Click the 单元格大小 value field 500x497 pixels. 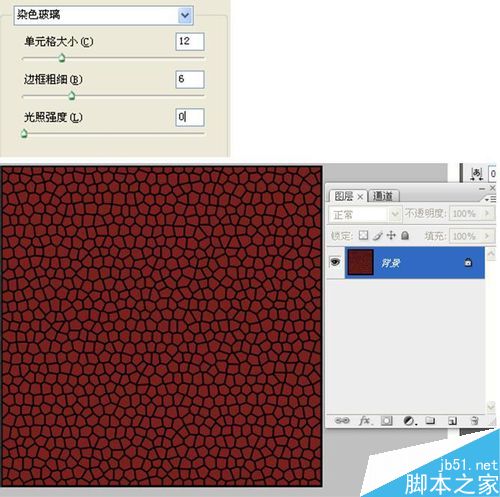coord(190,42)
